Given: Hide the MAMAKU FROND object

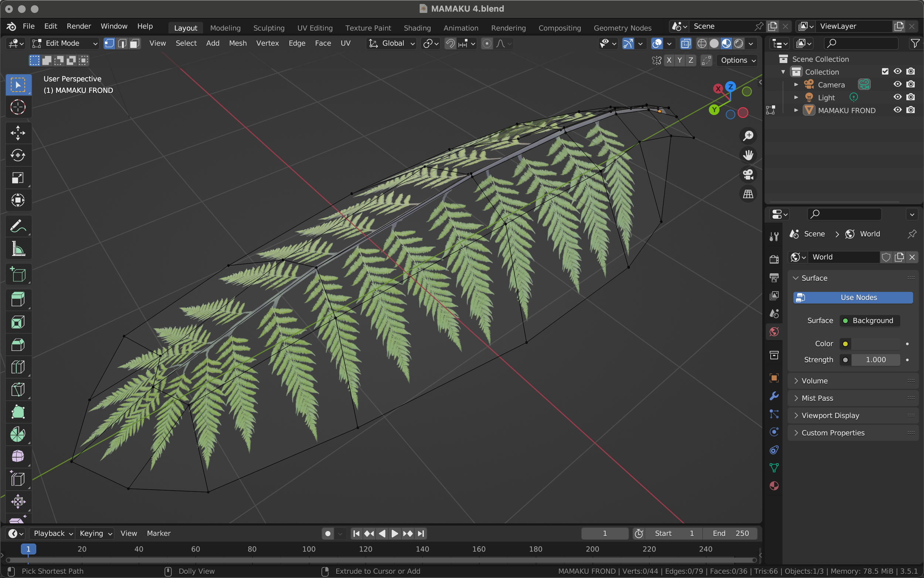Looking at the screenshot, I should tap(897, 110).
